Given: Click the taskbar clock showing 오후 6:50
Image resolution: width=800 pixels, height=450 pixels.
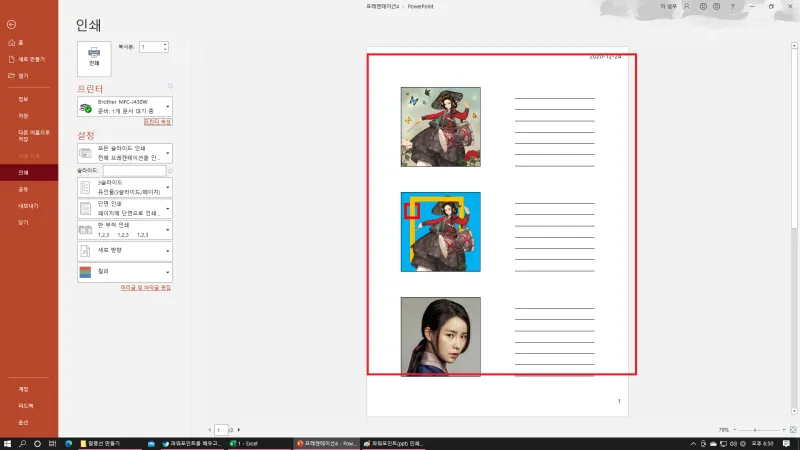Looking at the screenshot, I should (x=762, y=444).
